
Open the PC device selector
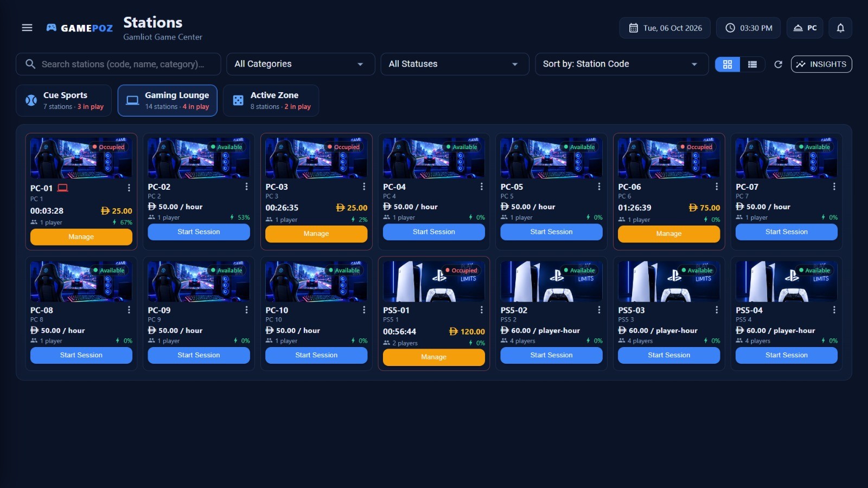tap(805, 28)
